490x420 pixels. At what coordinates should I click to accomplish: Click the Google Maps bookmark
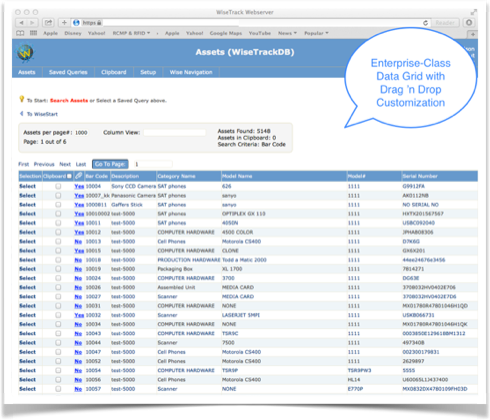[x=226, y=33]
